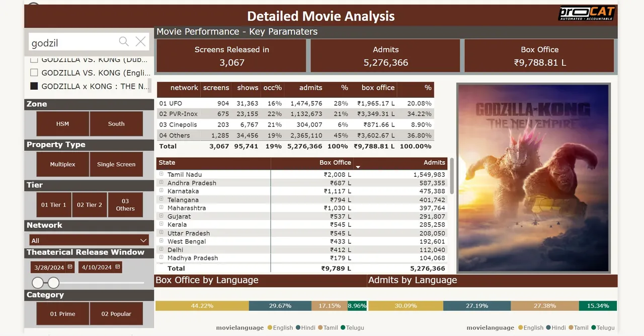Select the 01 Prime category
The image size is (644, 336).
pyautogui.click(x=63, y=314)
